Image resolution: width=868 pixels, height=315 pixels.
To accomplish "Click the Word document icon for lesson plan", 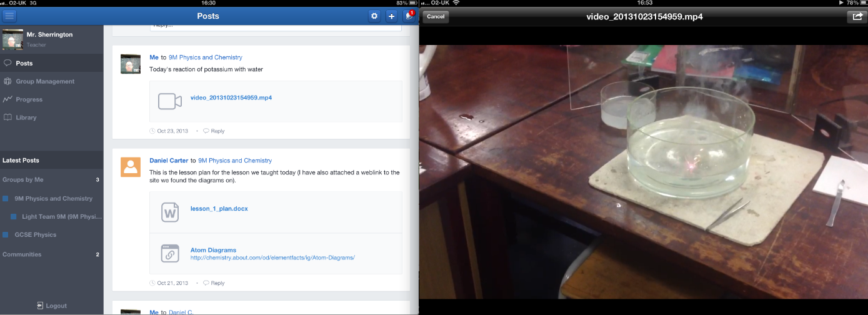I will tap(169, 212).
